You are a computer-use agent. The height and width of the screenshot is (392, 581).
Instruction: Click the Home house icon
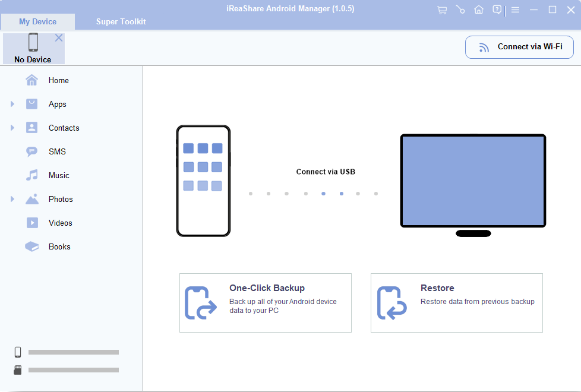(32, 80)
